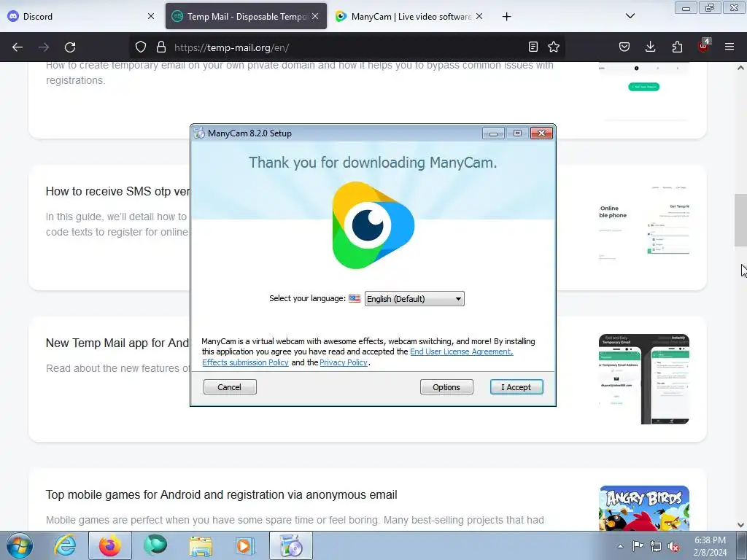Open the Firefox application menu
Viewport: 747px width, 560px height.
click(x=729, y=47)
